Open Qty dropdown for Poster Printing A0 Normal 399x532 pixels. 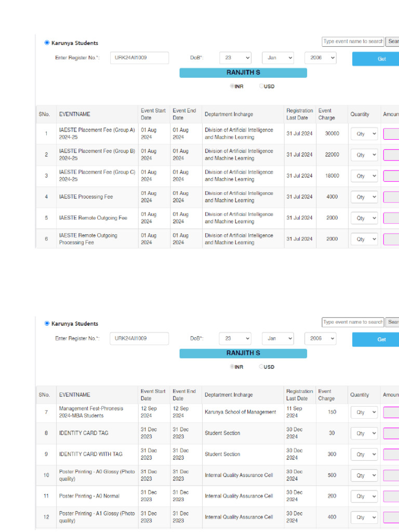364,497
